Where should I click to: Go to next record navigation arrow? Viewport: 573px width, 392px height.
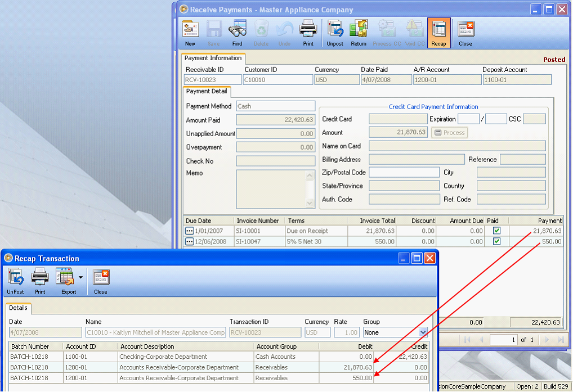(547, 340)
